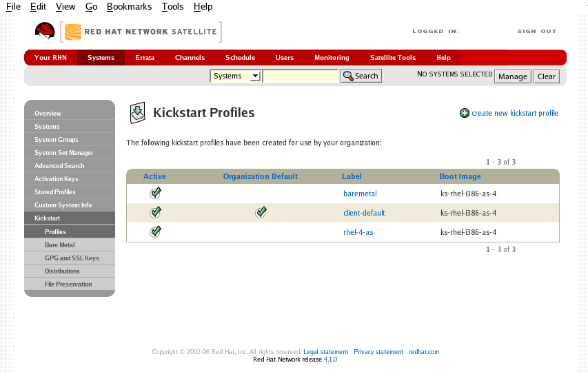Open the baremetal profile link
This screenshot has width=588, height=374.
click(360, 194)
